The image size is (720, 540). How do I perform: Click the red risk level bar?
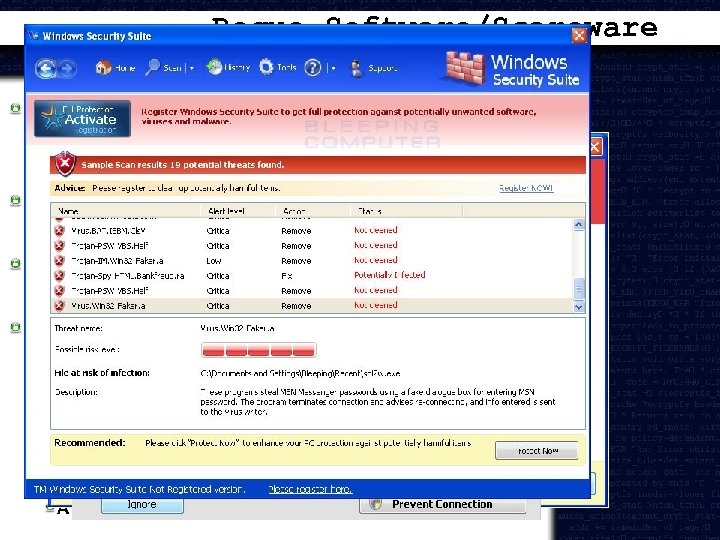pyautogui.click(x=259, y=350)
